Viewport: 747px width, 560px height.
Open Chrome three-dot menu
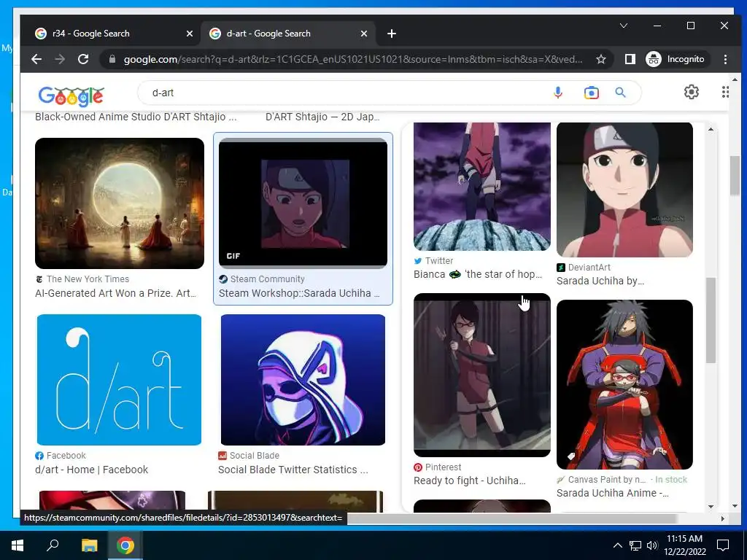point(725,59)
